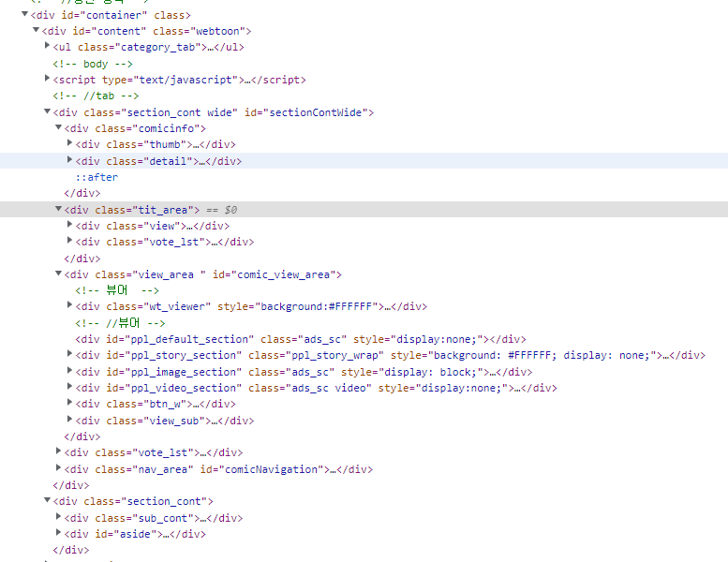Collapse the div class="section_cont" node

click(x=47, y=500)
